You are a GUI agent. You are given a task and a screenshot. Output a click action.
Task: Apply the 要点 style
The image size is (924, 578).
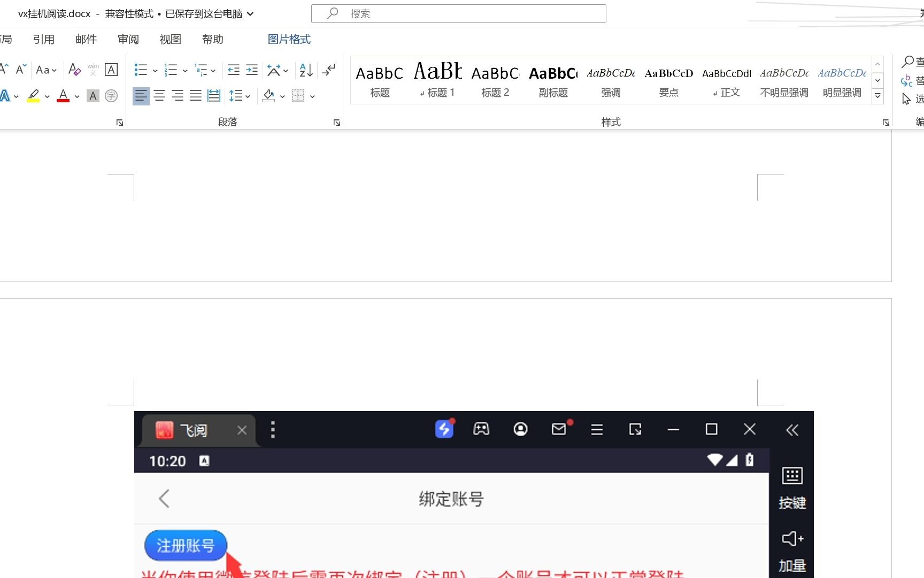[669, 80]
